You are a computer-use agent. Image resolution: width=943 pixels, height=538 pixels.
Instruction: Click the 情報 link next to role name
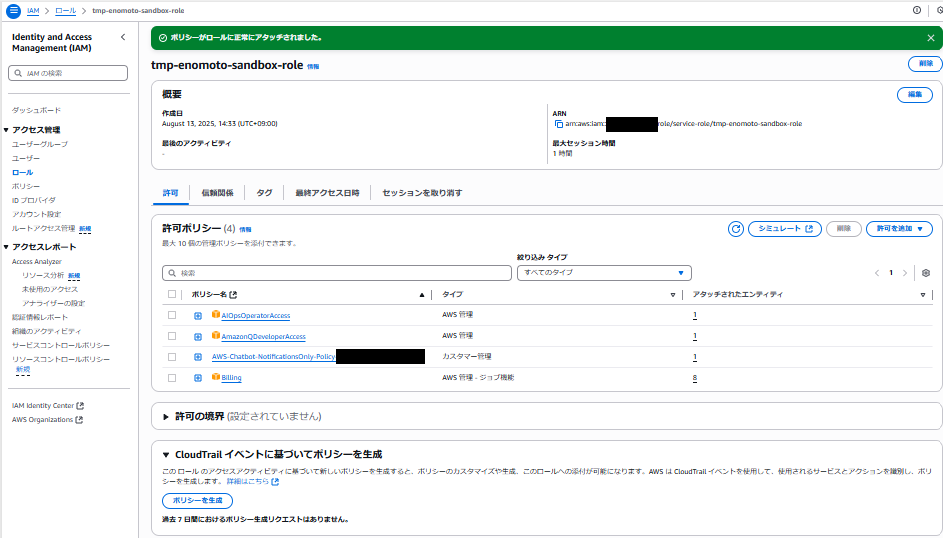(313, 67)
